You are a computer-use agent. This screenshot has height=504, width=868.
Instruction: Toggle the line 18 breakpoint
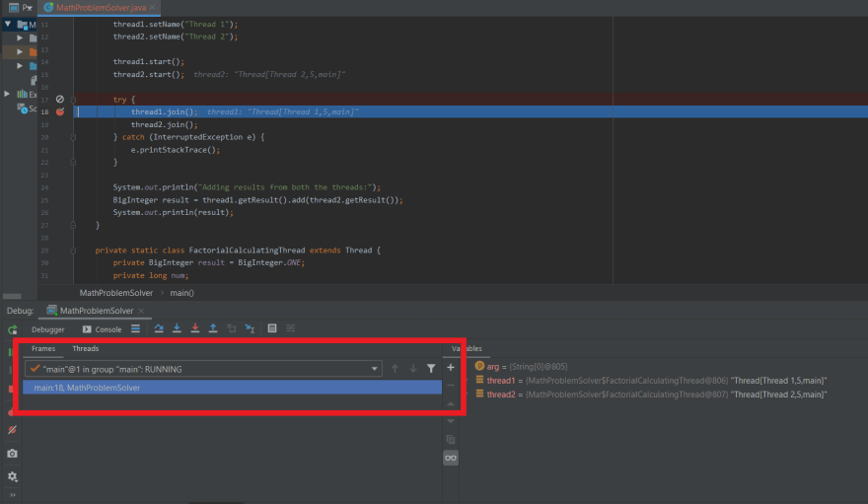pyautogui.click(x=60, y=111)
